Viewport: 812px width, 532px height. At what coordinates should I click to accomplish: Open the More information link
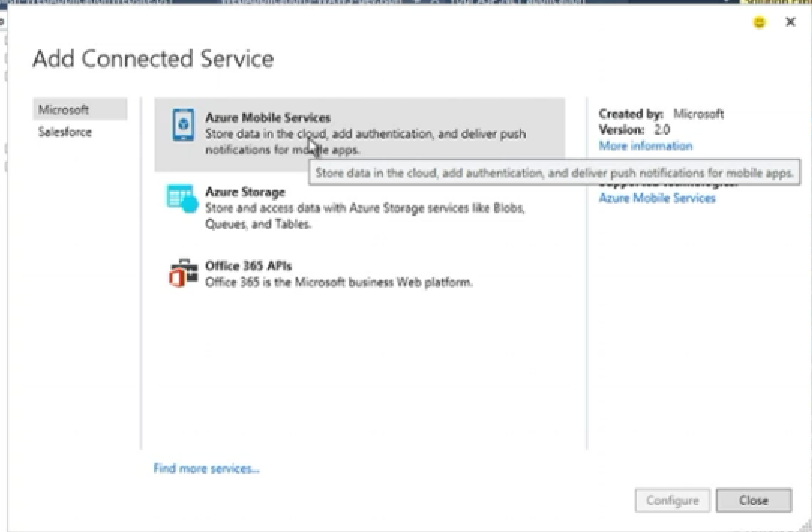[645, 146]
